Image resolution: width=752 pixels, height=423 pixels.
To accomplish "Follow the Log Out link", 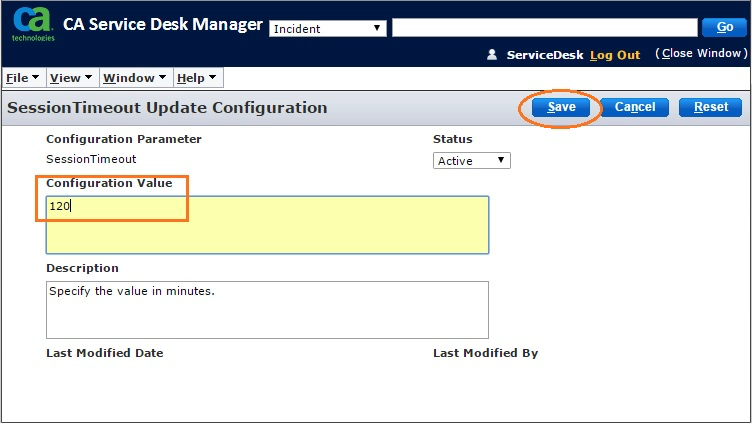I will (615, 55).
